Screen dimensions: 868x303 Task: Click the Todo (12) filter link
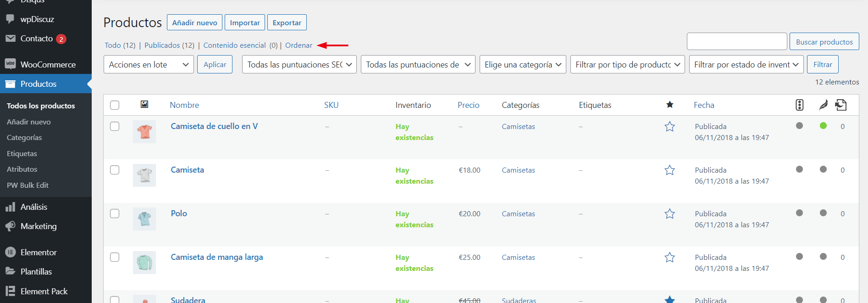click(120, 45)
